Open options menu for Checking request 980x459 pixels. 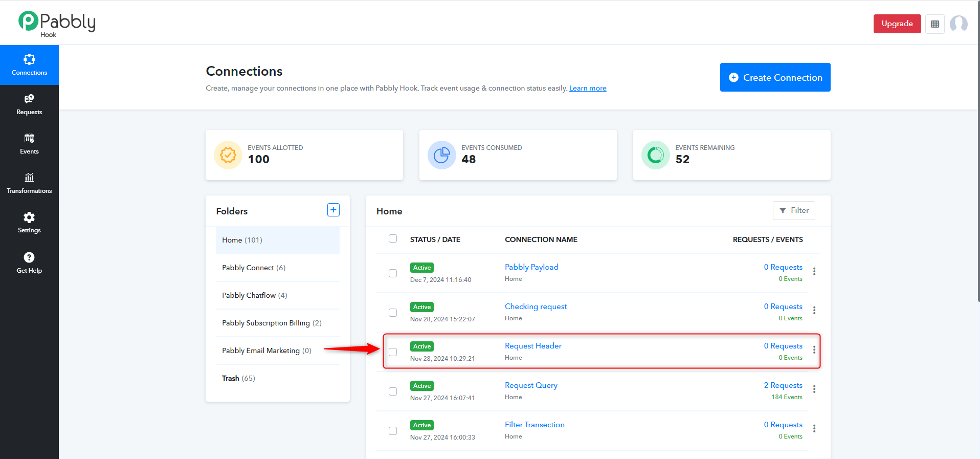tap(814, 311)
